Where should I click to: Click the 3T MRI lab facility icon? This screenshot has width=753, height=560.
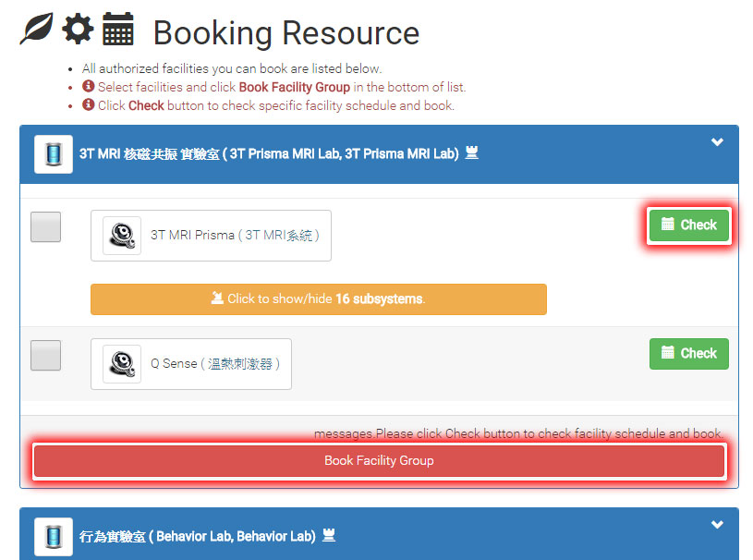pos(54,154)
